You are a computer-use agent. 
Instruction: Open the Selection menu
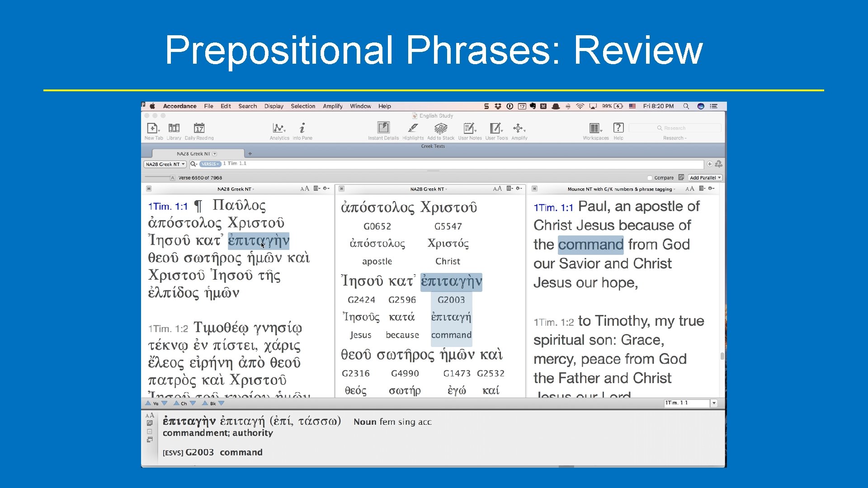[x=302, y=106]
